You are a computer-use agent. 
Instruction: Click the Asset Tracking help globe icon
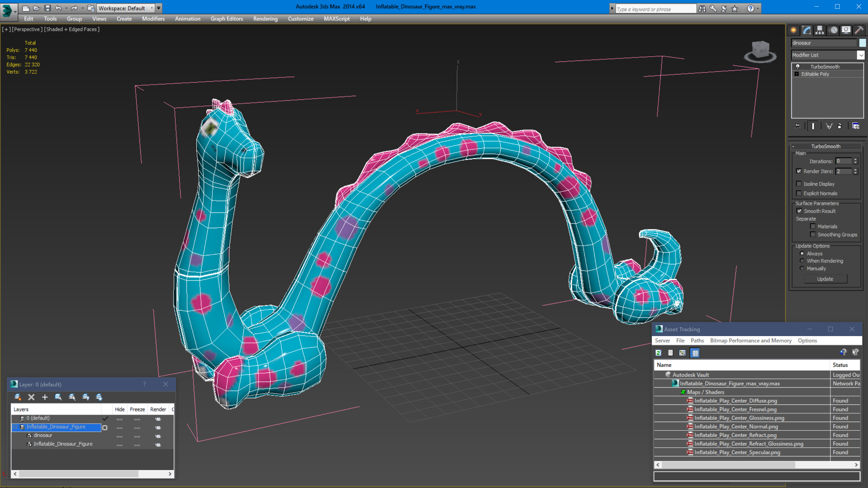coord(843,352)
